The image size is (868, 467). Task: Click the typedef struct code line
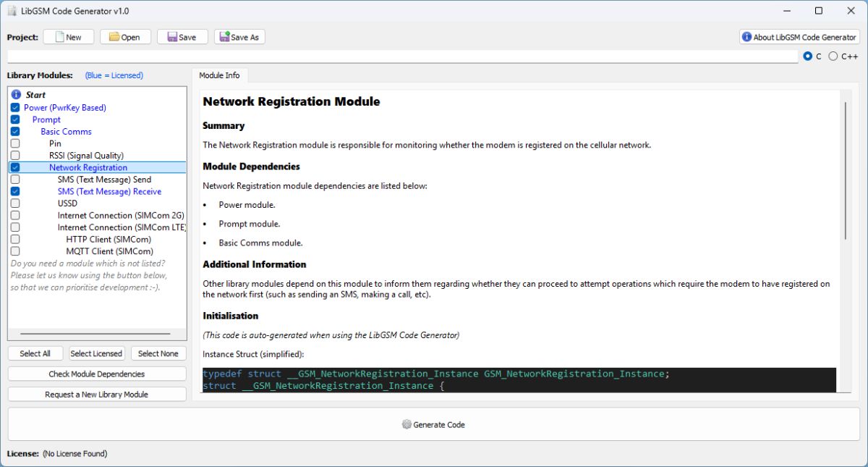coord(436,374)
